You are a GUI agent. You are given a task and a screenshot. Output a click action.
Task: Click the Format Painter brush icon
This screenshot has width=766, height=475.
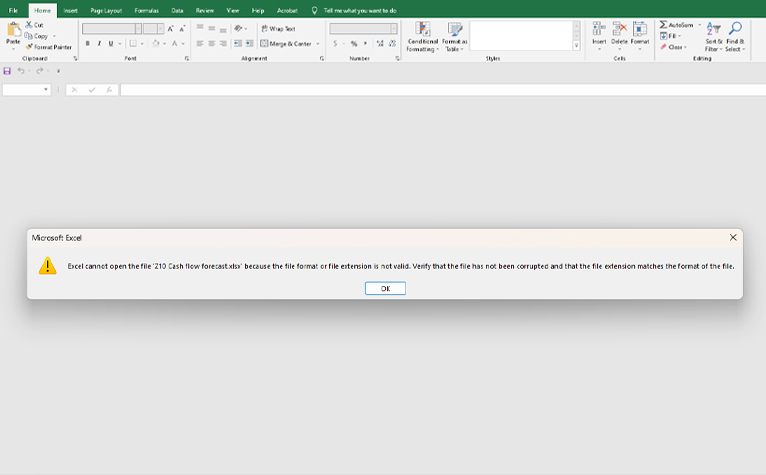point(29,47)
